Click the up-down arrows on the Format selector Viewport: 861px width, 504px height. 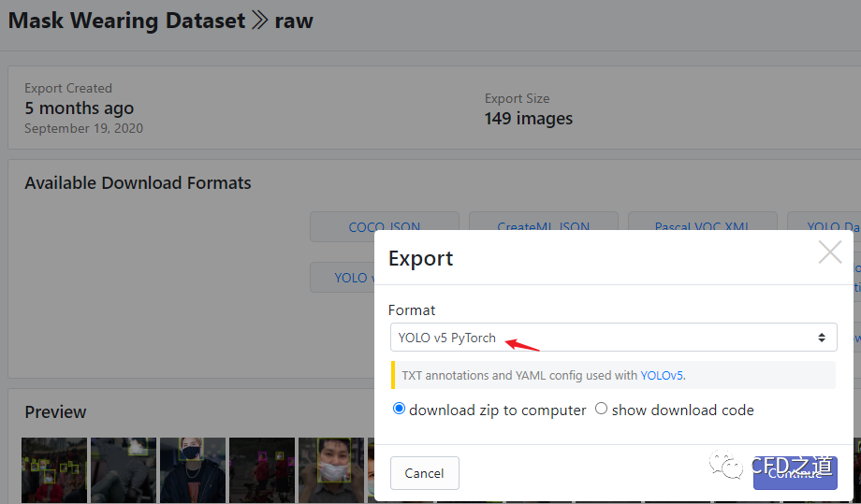coord(821,338)
